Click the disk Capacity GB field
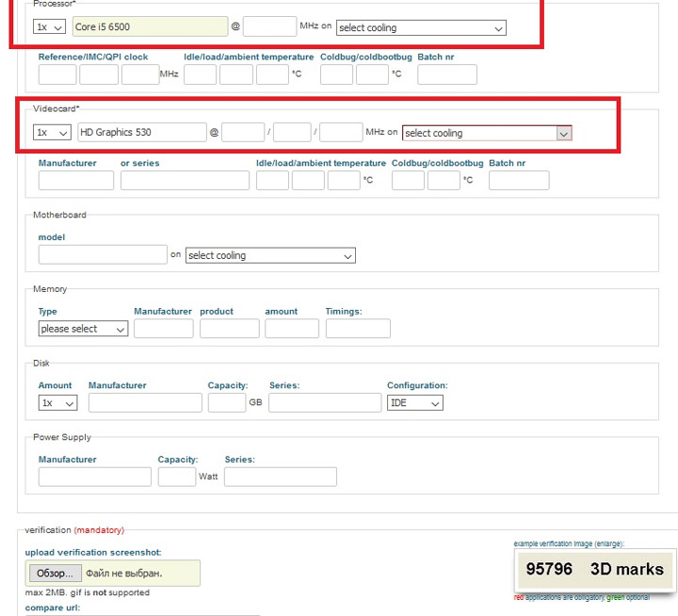678x616 pixels. (227, 403)
